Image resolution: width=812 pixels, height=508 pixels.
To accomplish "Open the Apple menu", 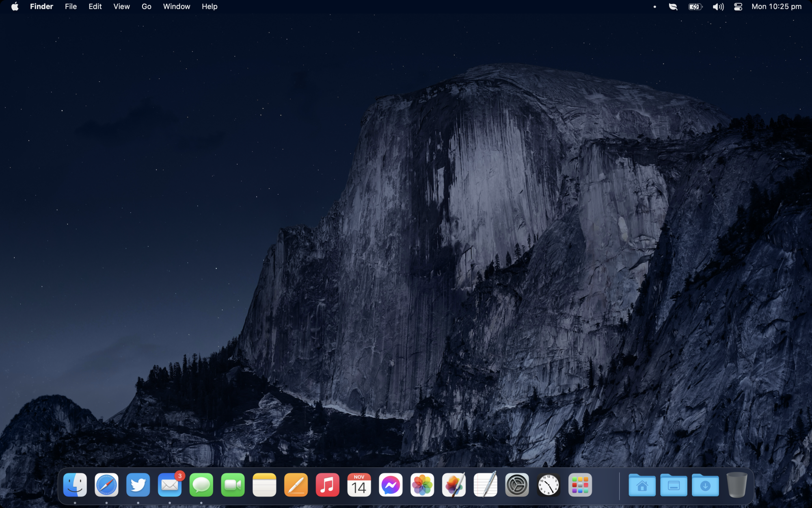I will point(15,7).
